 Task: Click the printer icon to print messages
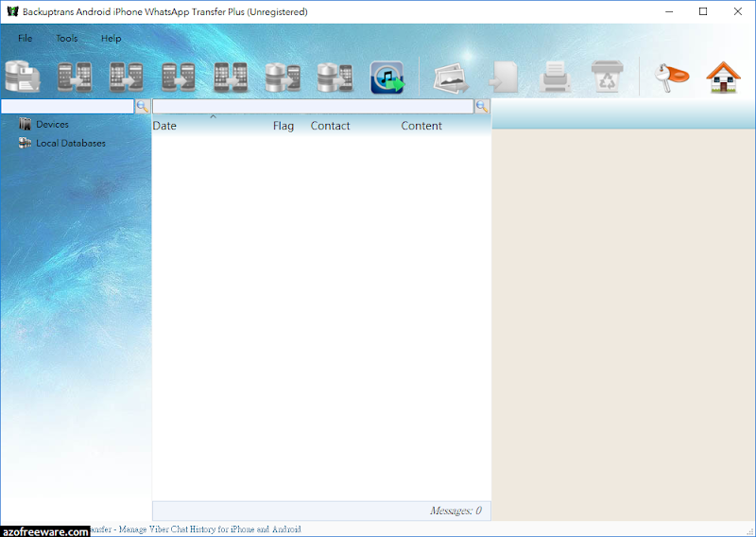[555, 77]
